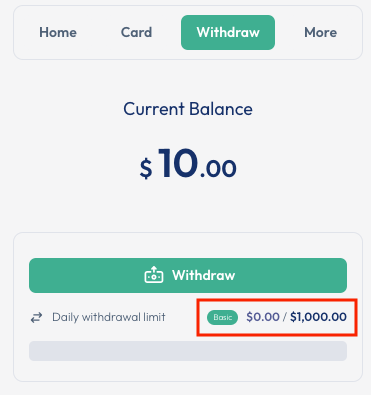The height and width of the screenshot is (395, 371).
Task: Click the Withdraw text on large button
Action: click(x=204, y=275)
